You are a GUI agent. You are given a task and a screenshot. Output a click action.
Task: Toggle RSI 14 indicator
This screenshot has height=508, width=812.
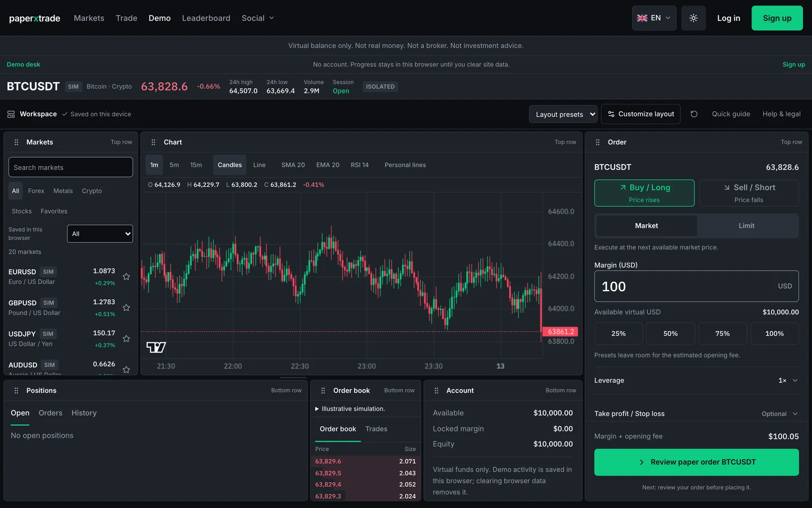pos(360,165)
